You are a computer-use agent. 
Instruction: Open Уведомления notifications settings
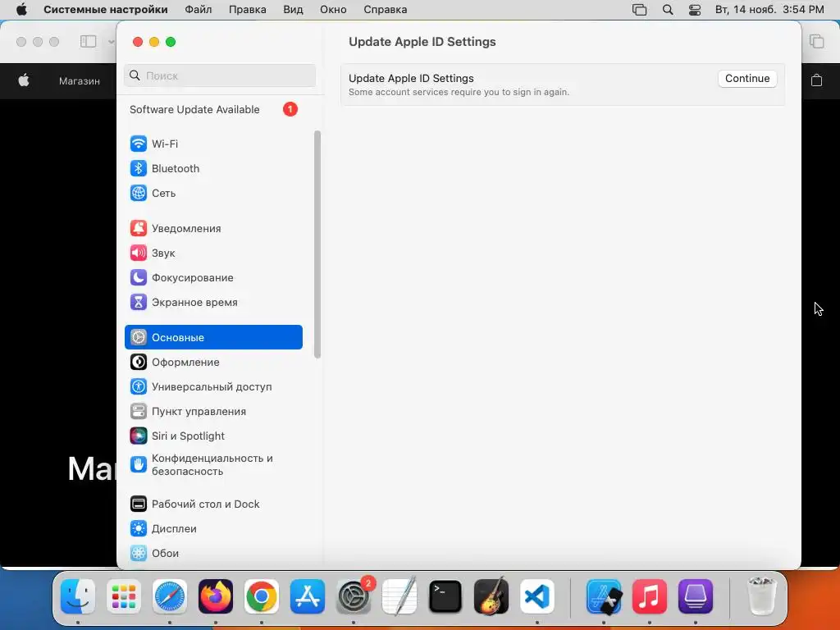(x=213, y=228)
